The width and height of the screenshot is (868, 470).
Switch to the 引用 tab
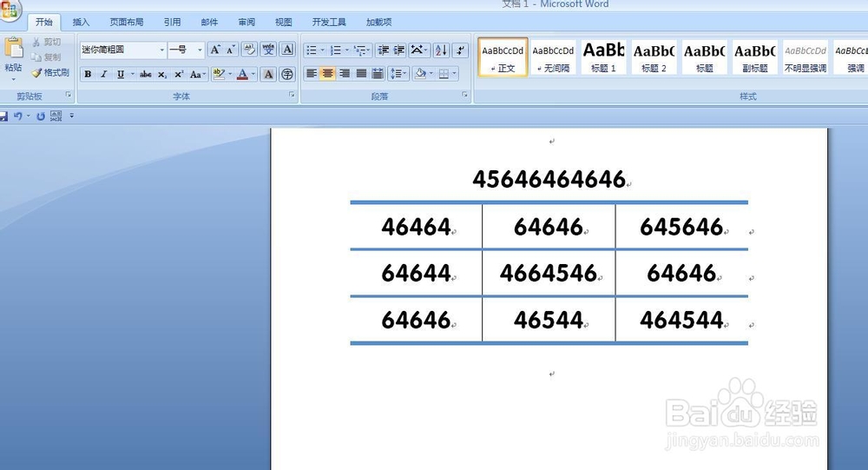pos(172,23)
